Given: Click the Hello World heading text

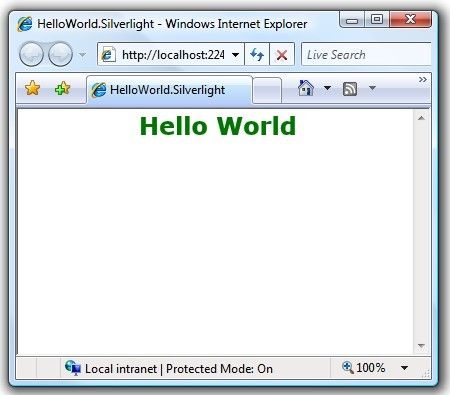Looking at the screenshot, I should point(218,126).
